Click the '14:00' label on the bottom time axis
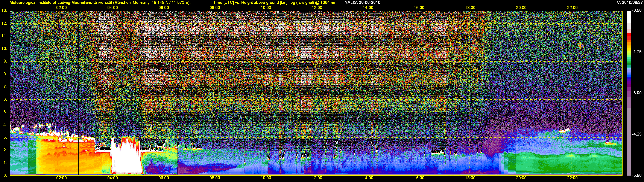The width and height of the screenshot is (644, 182). click(x=368, y=178)
